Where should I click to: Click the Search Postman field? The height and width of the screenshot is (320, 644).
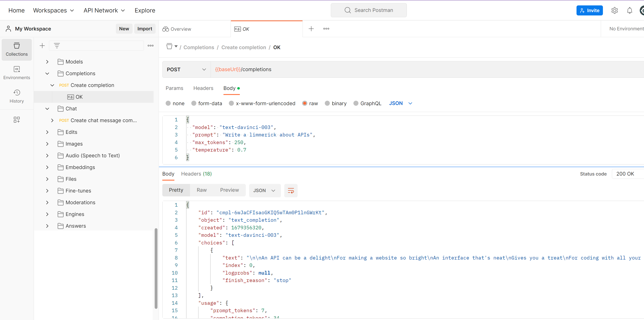[368, 10]
